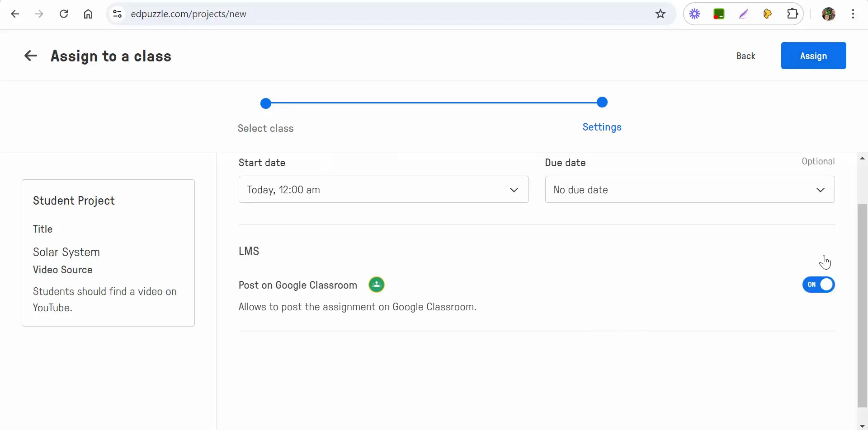Open the purple pen extension
The width and height of the screenshot is (868, 430).
coord(743,14)
